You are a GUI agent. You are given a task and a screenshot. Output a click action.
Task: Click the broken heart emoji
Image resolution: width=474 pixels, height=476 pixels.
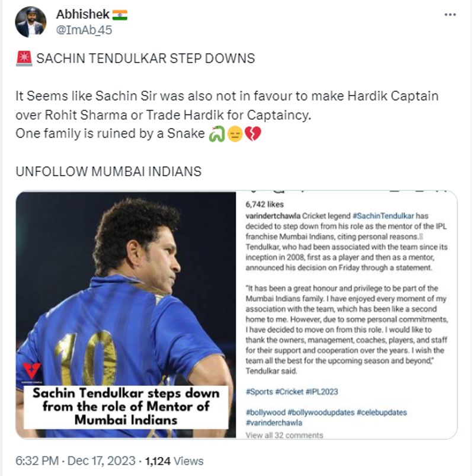click(253, 135)
